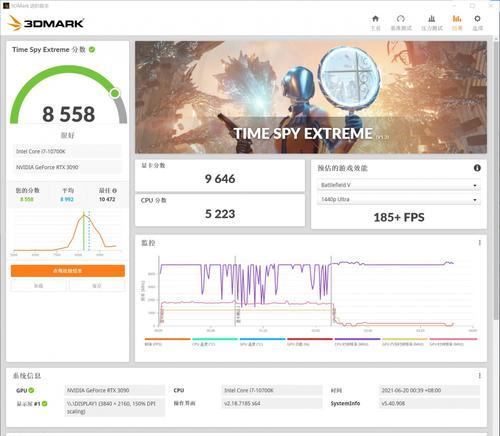The image size is (500, 436).
Task: Click info icon in estimated game performance
Action: point(477,168)
